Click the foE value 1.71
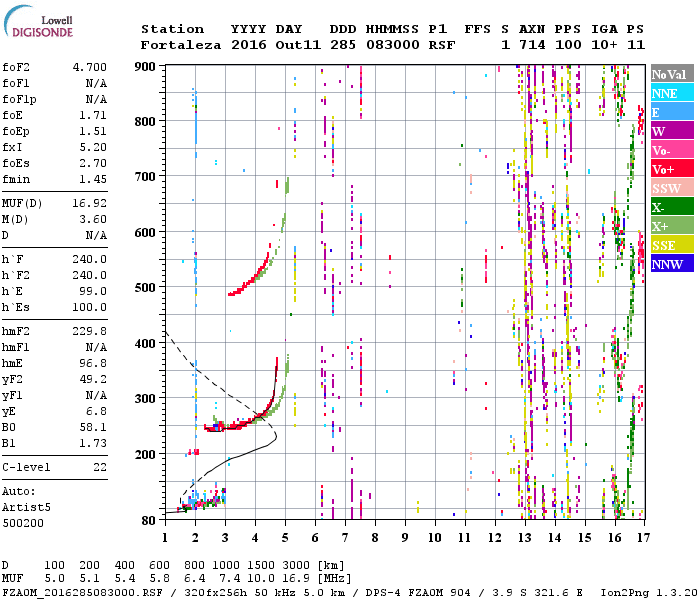This screenshot has width=700, height=600. 93,115
